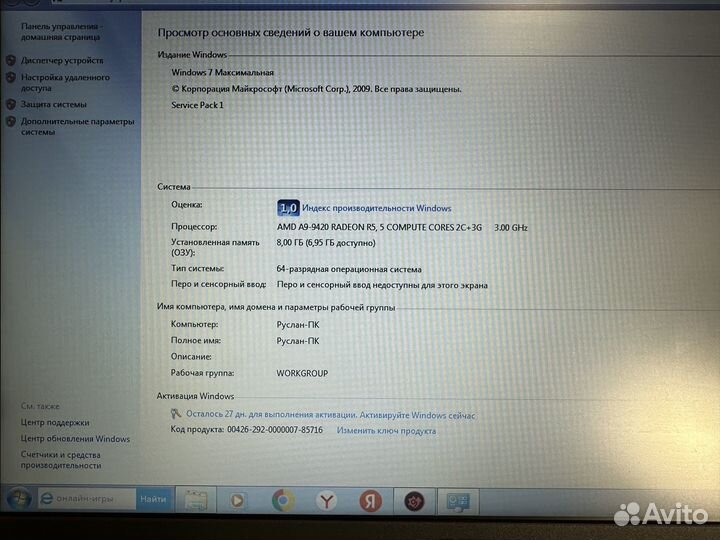Image resolution: width=720 pixels, height=540 pixels.
Task: Select computer name Руслан-ПК in Компьютер row
Action: click(x=298, y=325)
